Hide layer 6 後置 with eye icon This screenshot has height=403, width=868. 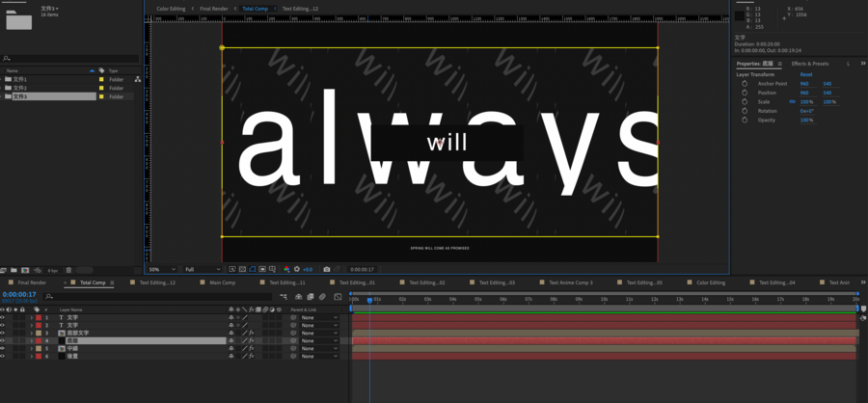tap(2, 356)
